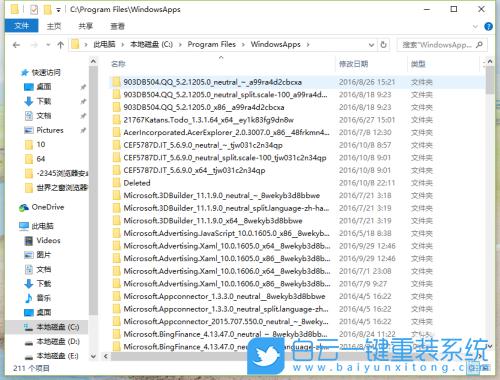This screenshot has width=500, height=380.
Task: Go up one folder level
Action: (x=60, y=45)
